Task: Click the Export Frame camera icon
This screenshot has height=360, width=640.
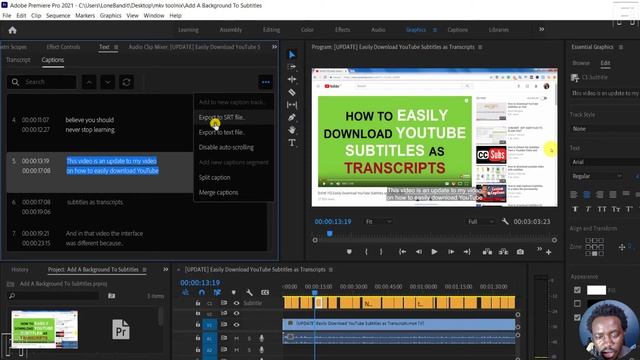Action: (520, 252)
